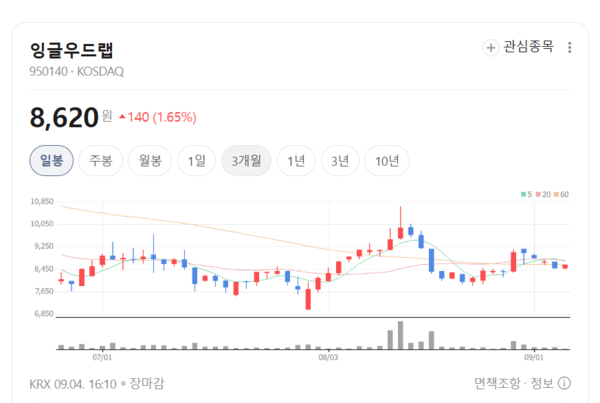Select the 1일 time range tab

tap(197, 161)
